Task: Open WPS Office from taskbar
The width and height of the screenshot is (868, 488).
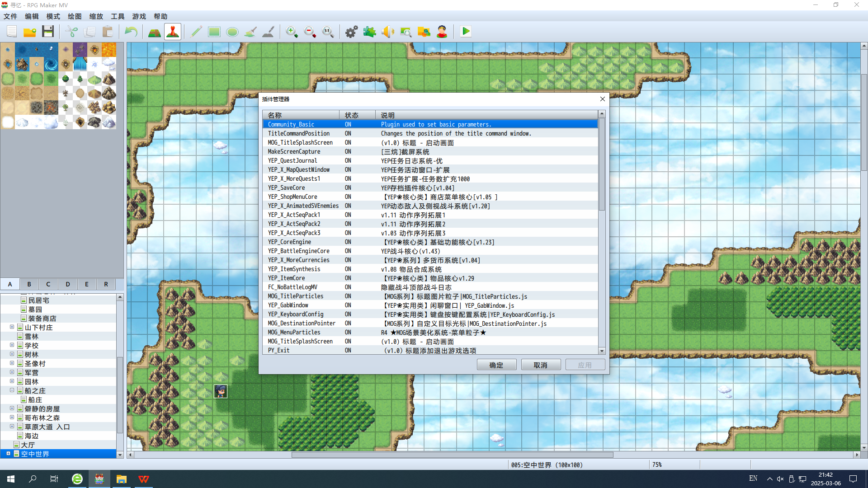Action: (144, 479)
